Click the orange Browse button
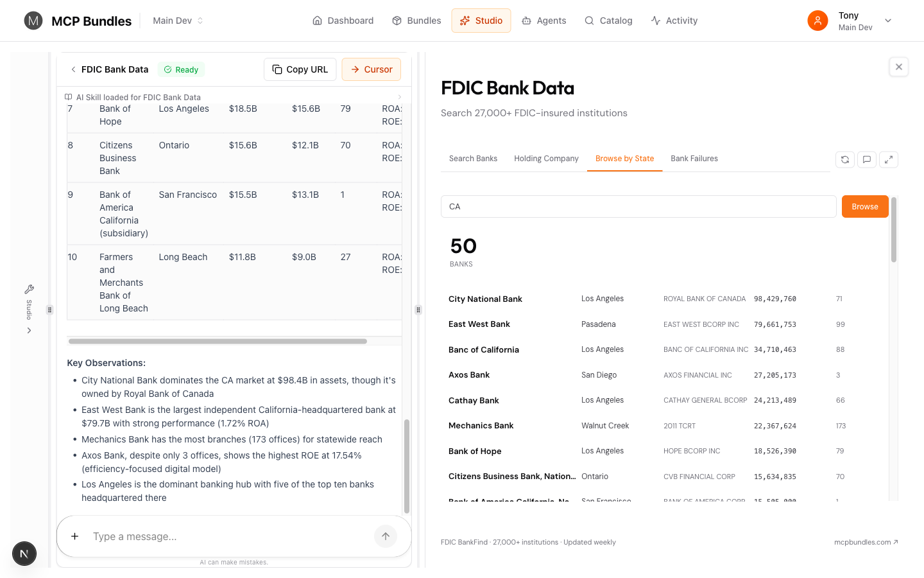The width and height of the screenshot is (924, 578). point(865,206)
